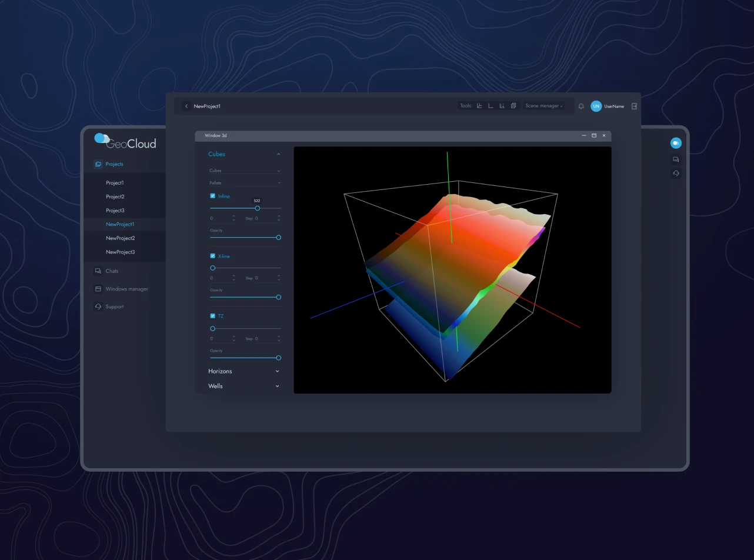The height and width of the screenshot is (560, 754).
Task: Click the X-line value stepper arrows
Action: 234,278
